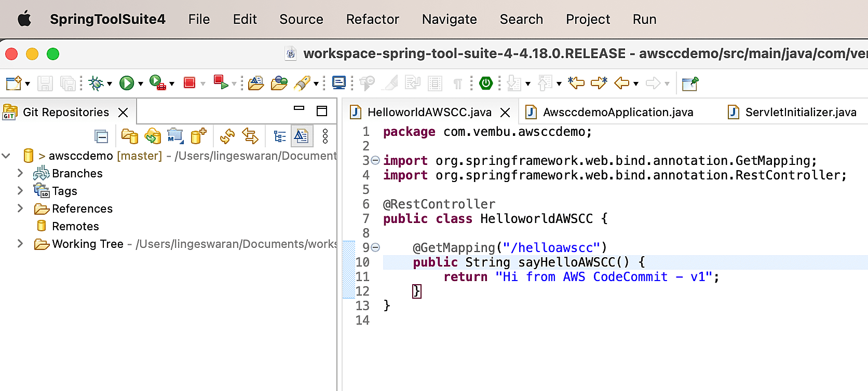Expand the Working Tree node
Screen dimensions: 868x391
[20, 243]
